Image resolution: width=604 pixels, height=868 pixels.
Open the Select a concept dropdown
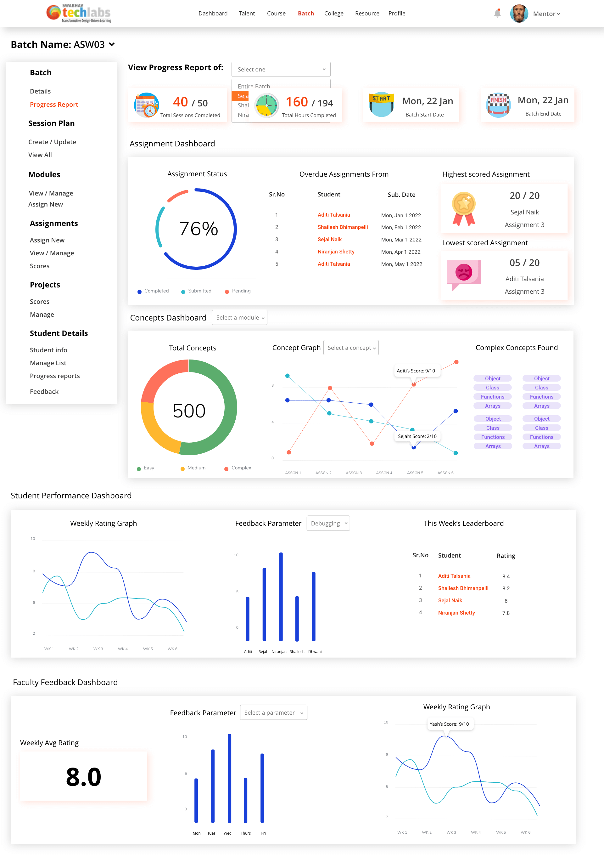350,348
